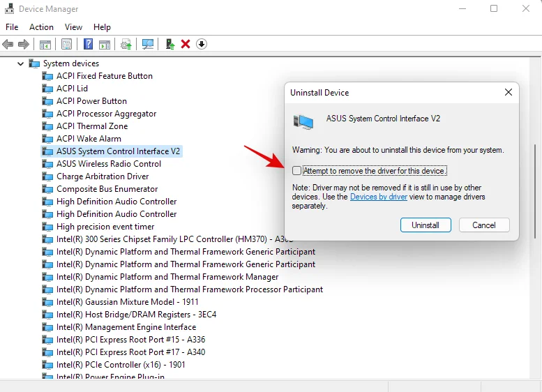Screen dimensions: 542x392
Task: Open the View menu
Action: 73,27
